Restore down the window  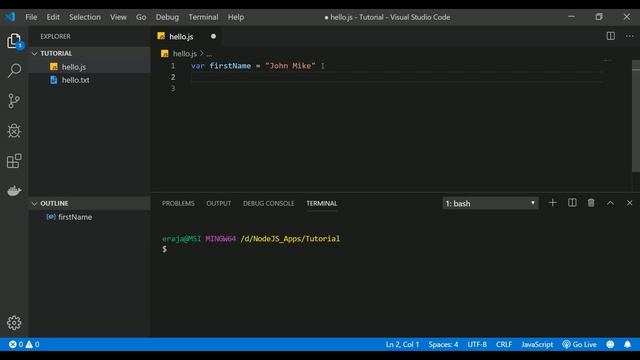599,17
